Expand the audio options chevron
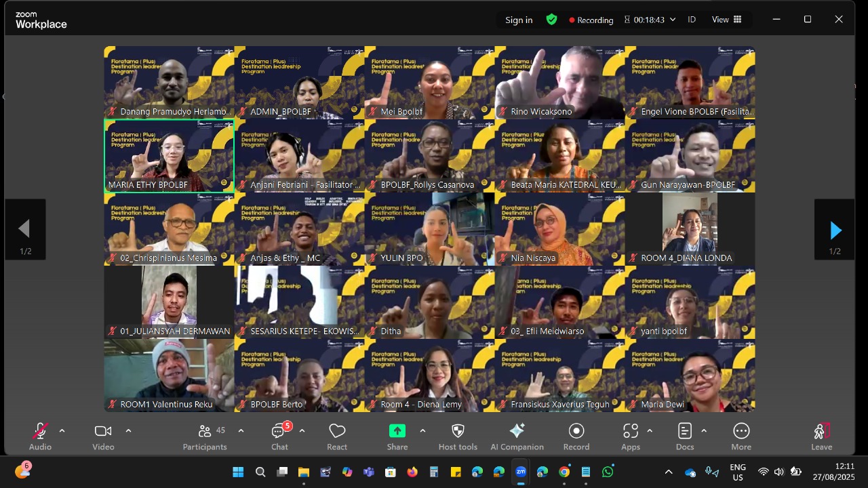The image size is (868, 488). [62, 431]
